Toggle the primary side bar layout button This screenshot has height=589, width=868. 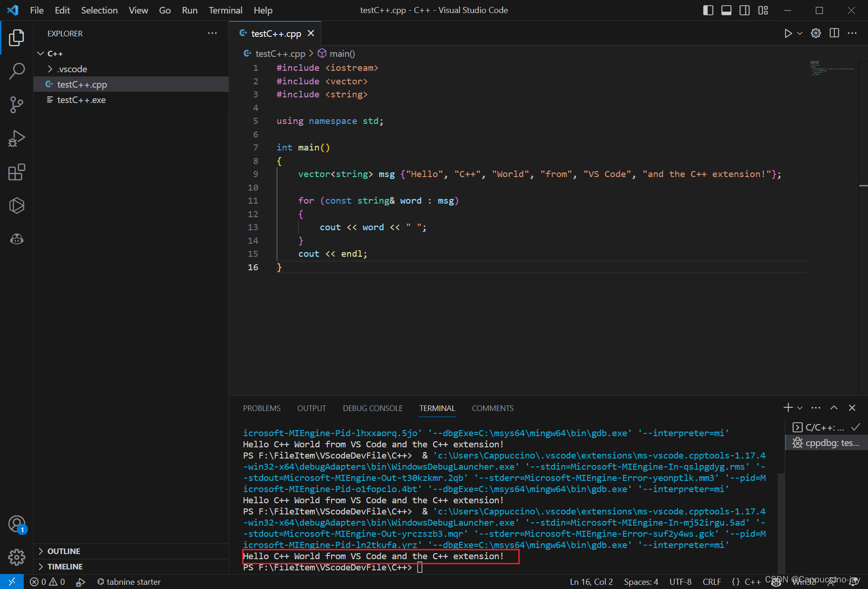708,10
